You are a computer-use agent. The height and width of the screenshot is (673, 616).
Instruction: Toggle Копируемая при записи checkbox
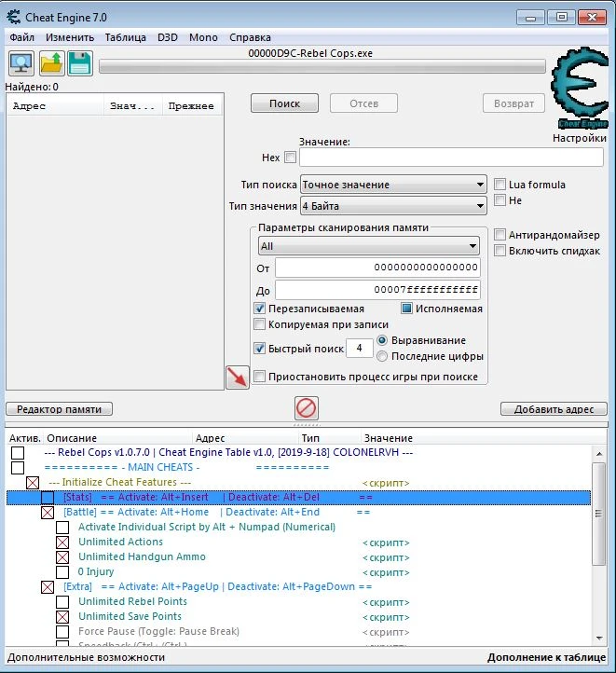pyautogui.click(x=259, y=324)
